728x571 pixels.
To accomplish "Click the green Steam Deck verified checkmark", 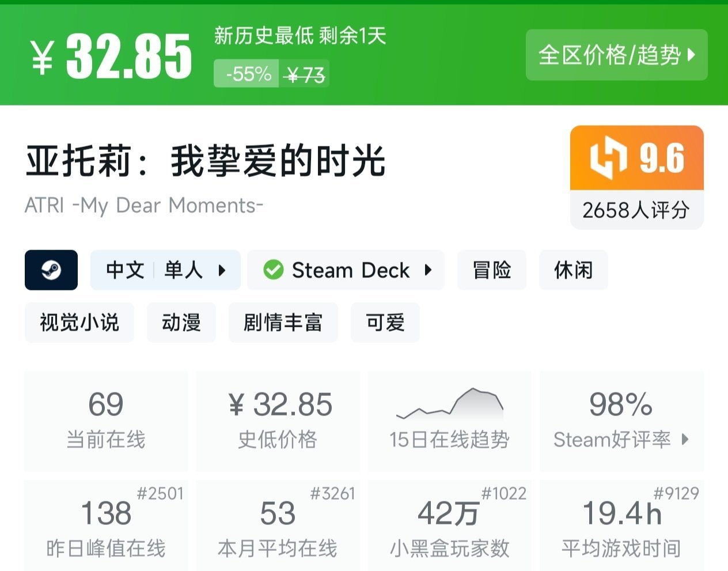I will (x=273, y=270).
